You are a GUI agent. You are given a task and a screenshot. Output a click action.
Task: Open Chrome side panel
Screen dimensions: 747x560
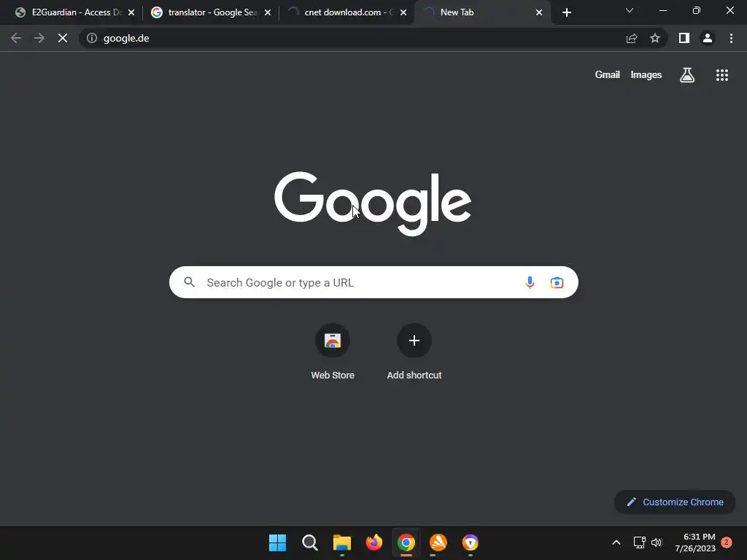(x=684, y=38)
